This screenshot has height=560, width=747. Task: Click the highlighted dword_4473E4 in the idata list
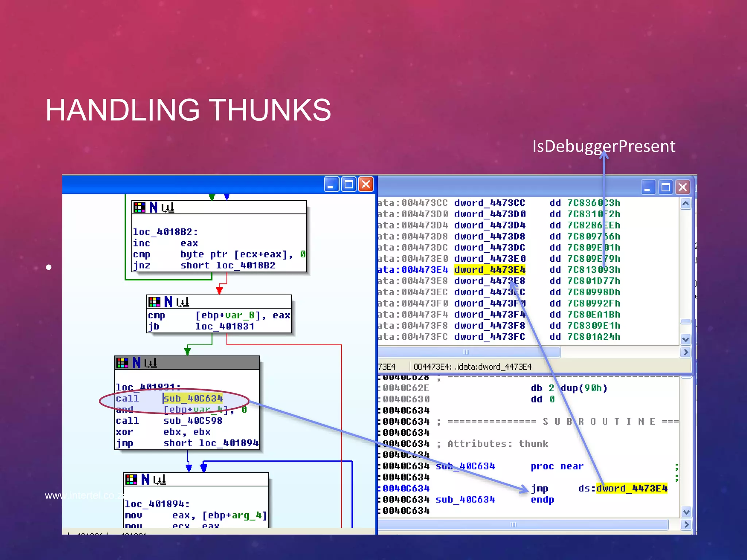[x=489, y=270]
